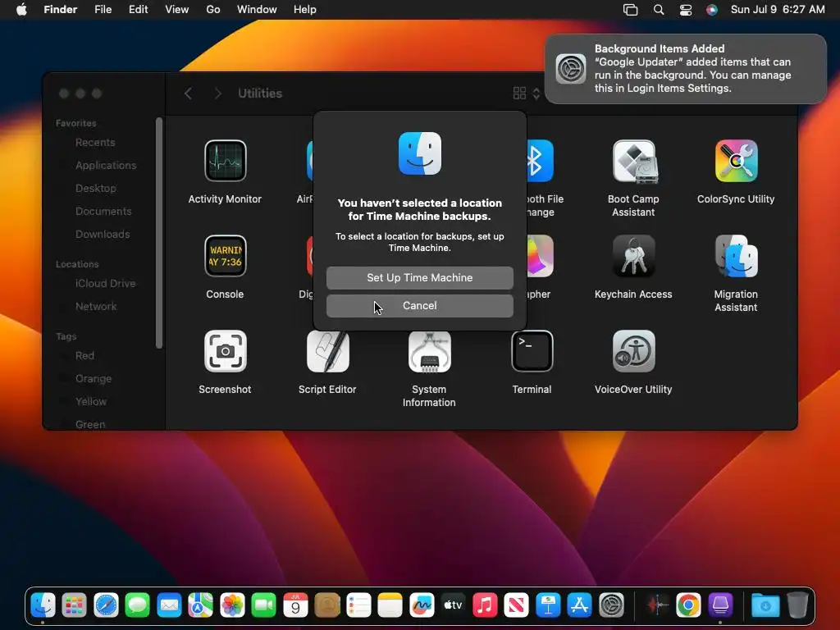Open System Settings from the Dock
840x630 pixels.
[x=611, y=605]
